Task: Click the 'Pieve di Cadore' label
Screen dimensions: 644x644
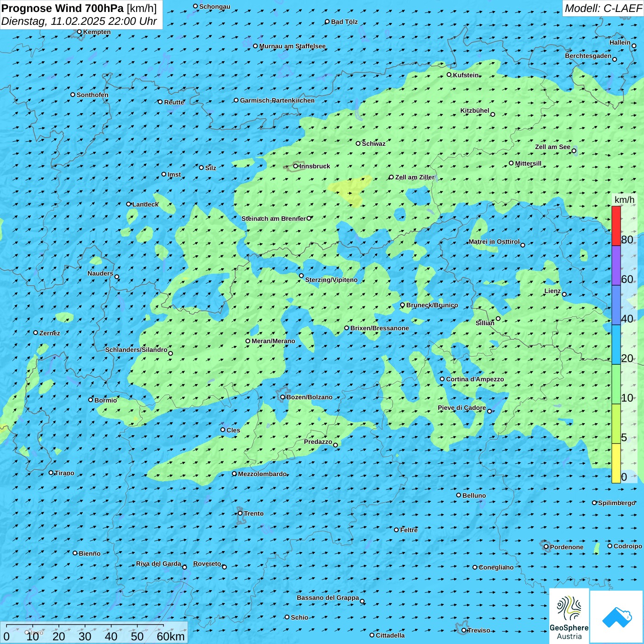Action: [462, 408]
